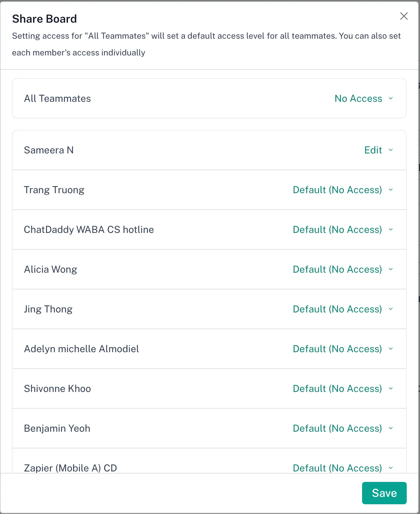Click chevron arrow in Shivonne Khoo row

(x=391, y=389)
